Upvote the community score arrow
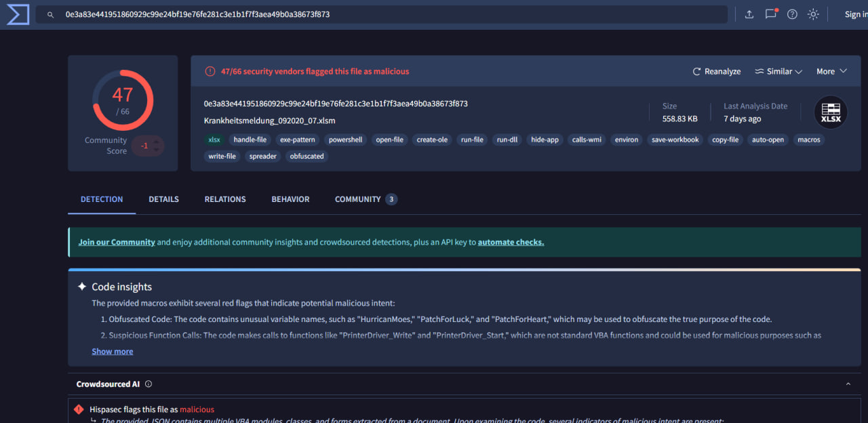 (157, 141)
